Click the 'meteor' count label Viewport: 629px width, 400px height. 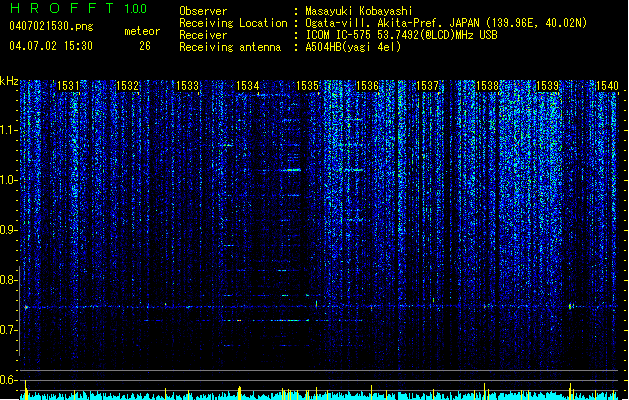tap(142, 31)
